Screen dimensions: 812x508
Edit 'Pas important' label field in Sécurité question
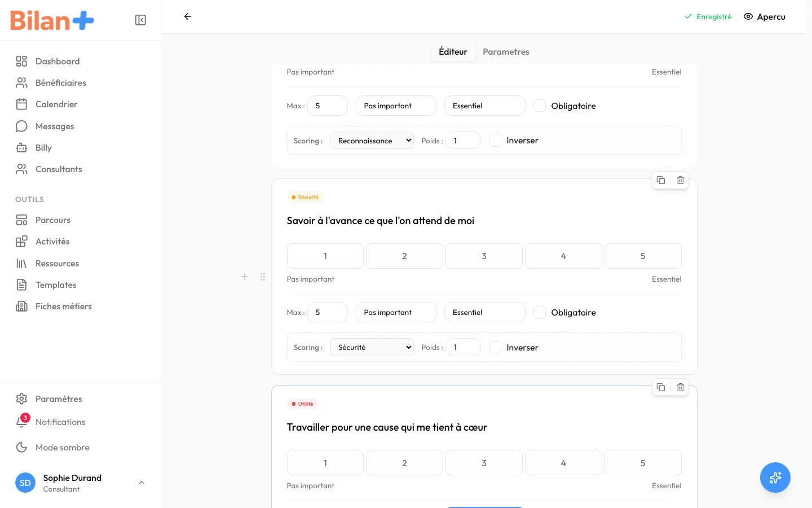tap(396, 312)
